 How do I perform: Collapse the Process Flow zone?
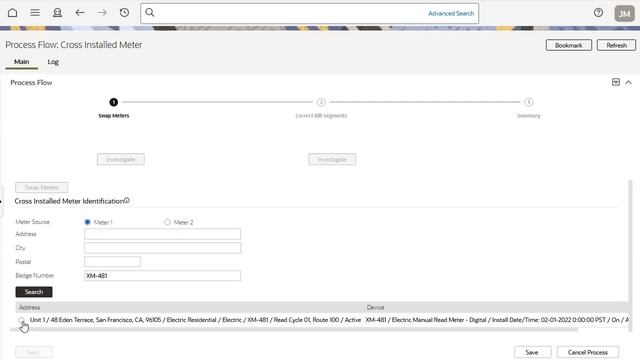point(629,82)
